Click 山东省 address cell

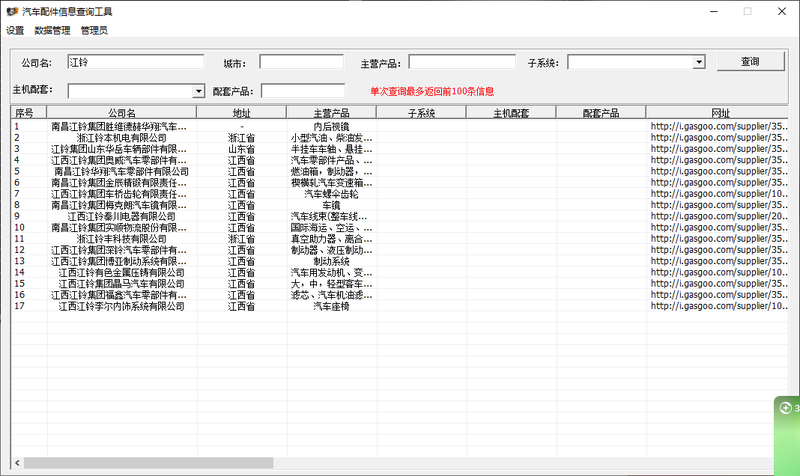(x=241, y=149)
